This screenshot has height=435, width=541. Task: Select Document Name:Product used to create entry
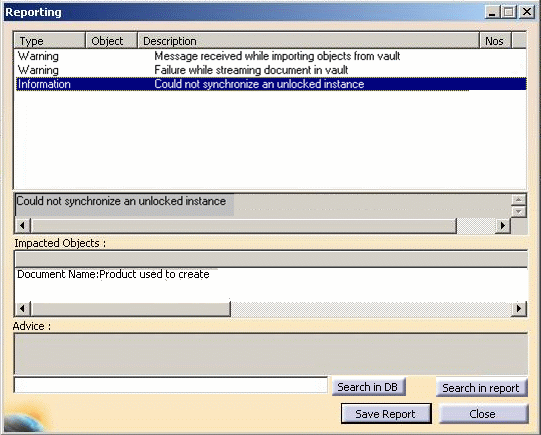113,274
